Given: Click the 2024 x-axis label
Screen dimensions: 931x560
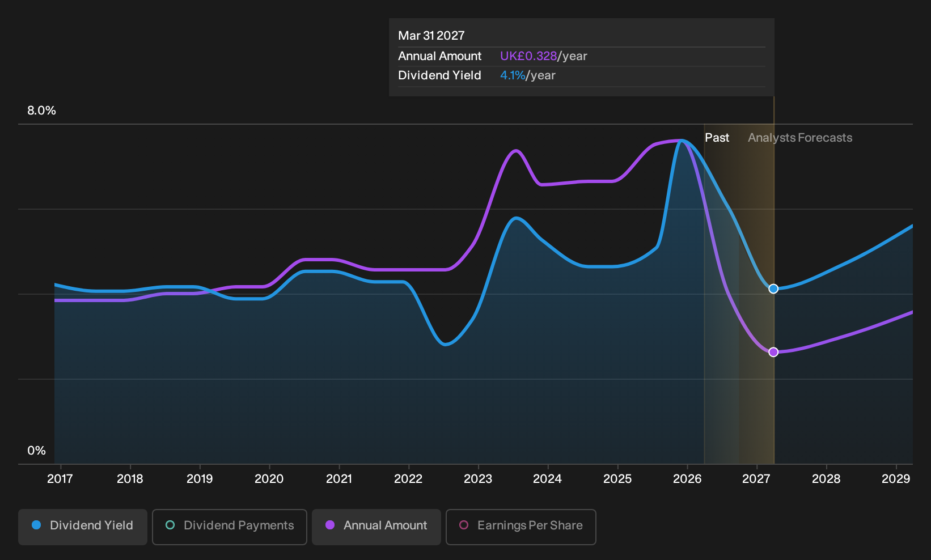Looking at the screenshot, I should 548,479.
